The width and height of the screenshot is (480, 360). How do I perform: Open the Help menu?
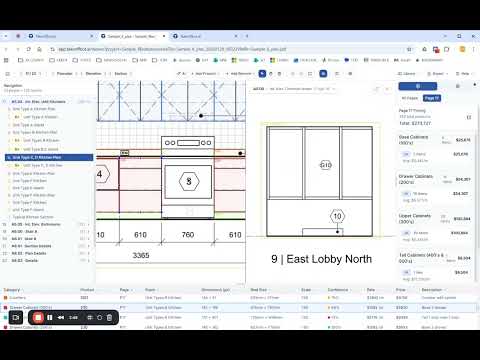coord(463,74)
